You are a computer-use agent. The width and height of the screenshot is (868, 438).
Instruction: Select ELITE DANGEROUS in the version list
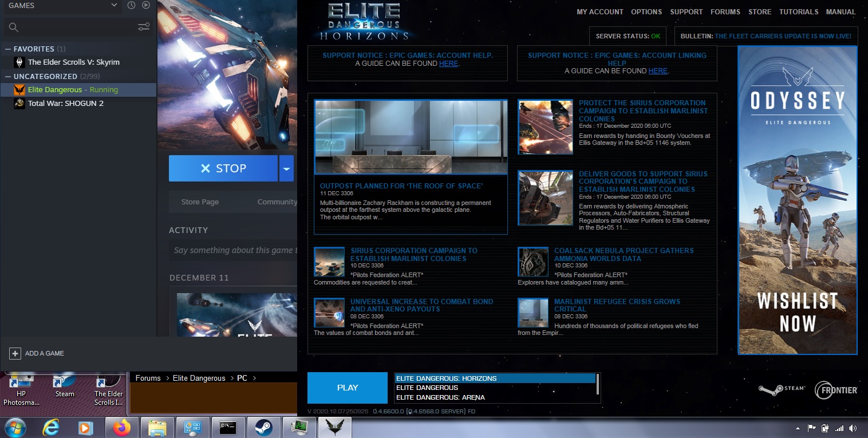495,388
